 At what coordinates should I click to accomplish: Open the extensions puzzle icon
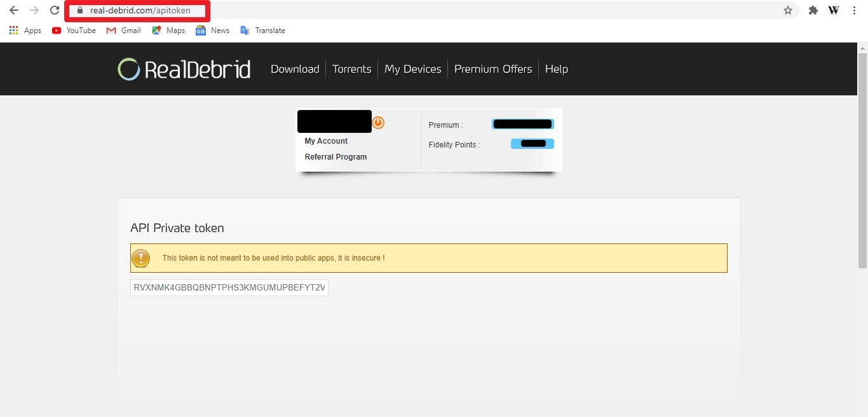point(813,10)
